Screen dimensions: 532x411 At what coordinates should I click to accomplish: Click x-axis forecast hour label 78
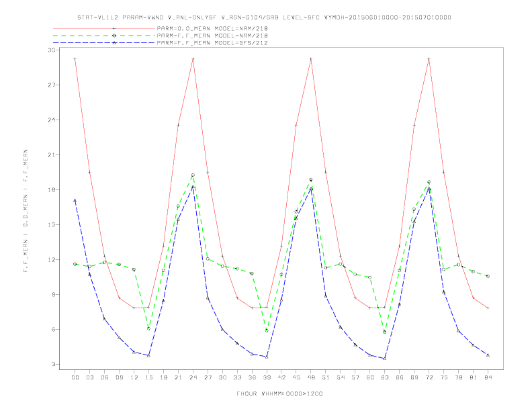click(459, 377)
